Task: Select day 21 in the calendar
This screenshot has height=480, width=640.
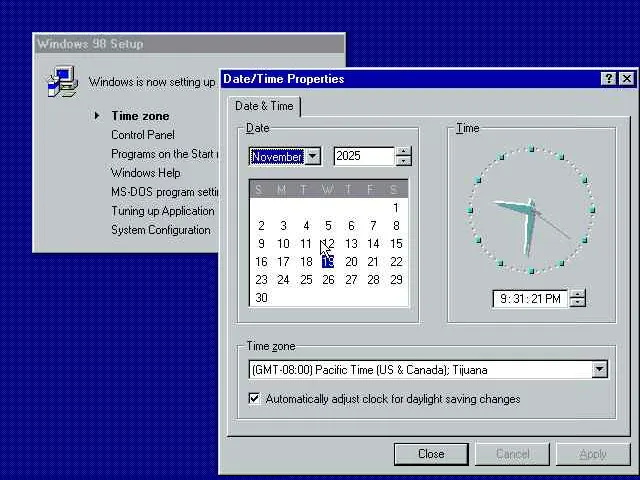Action: (373, 262)
